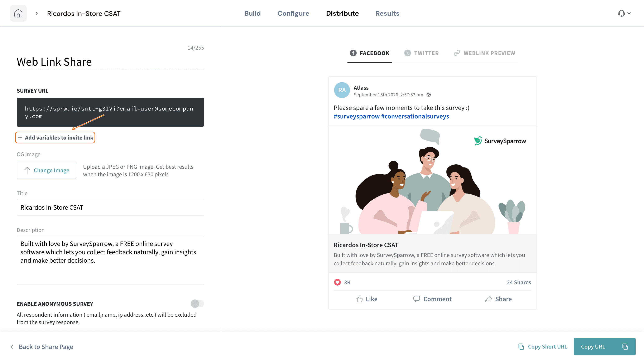Click the #surveysparrow hashtag
This screenshot has height=360, width=644.
(356, 116)
